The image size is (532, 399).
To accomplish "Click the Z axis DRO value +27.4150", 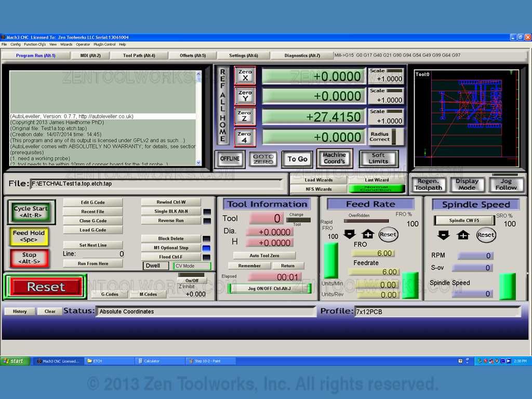I will point(314,117).
